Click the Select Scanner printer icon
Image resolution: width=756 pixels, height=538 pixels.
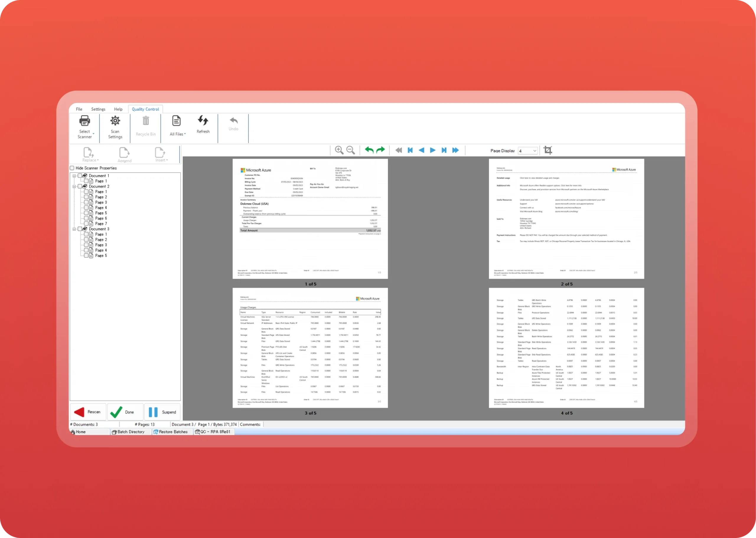tap(84, 121)
